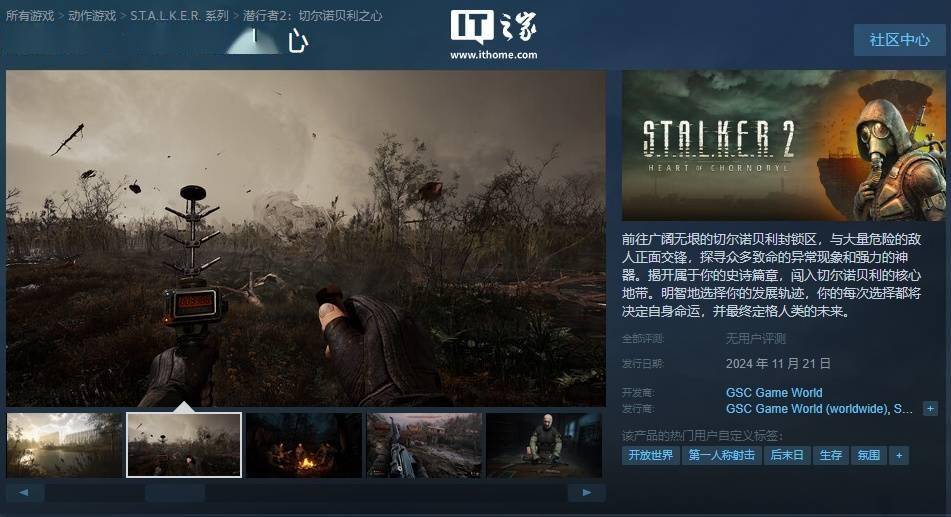Click the screenshot strip scrollbar handle
The height and width of the screenshot is (517, 951).
click(175, 493)
